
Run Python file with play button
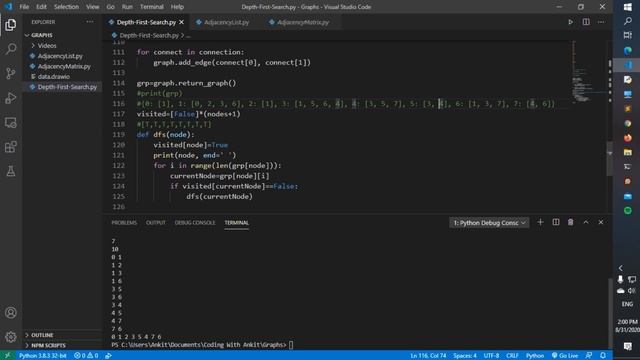[570, 22]
